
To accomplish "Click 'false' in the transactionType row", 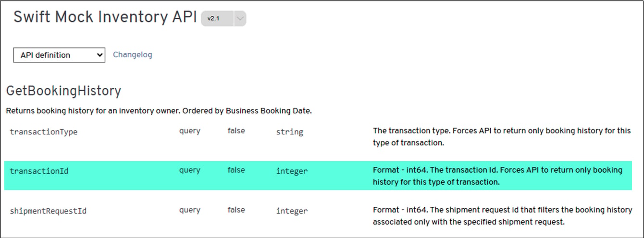I will tap(236, 131).
